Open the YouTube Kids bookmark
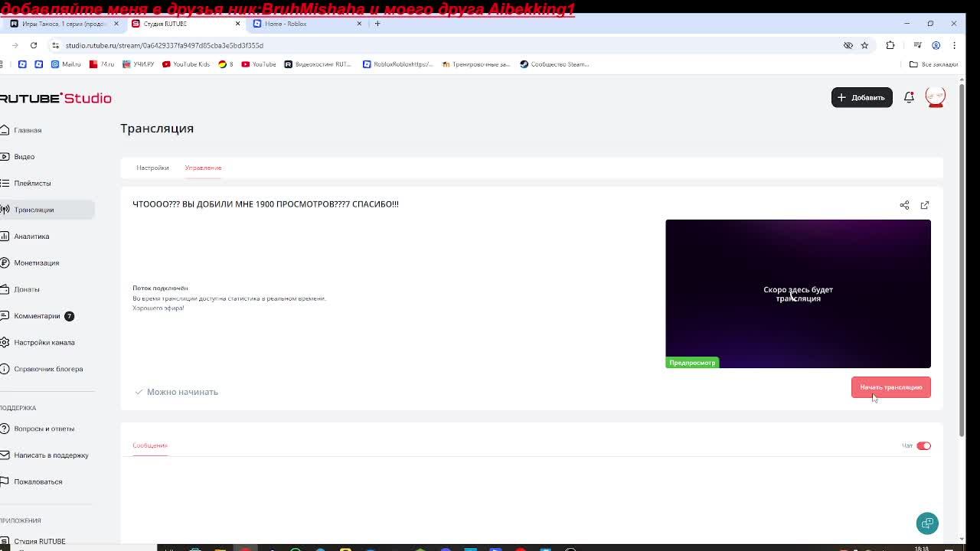The width and height of the screenshot is (980, 551). point(186,64)
